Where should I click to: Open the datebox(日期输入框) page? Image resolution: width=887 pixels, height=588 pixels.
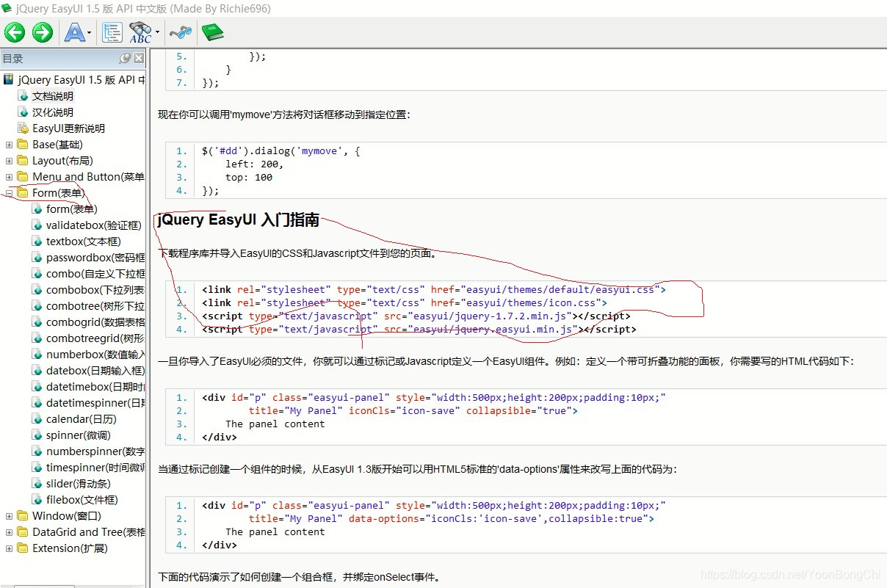point(95,371)
